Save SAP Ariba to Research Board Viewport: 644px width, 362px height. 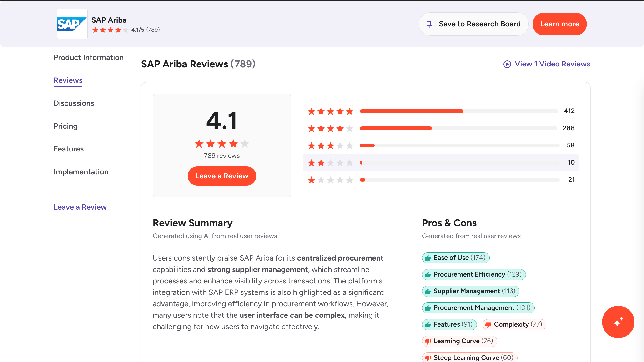(473, 24)
